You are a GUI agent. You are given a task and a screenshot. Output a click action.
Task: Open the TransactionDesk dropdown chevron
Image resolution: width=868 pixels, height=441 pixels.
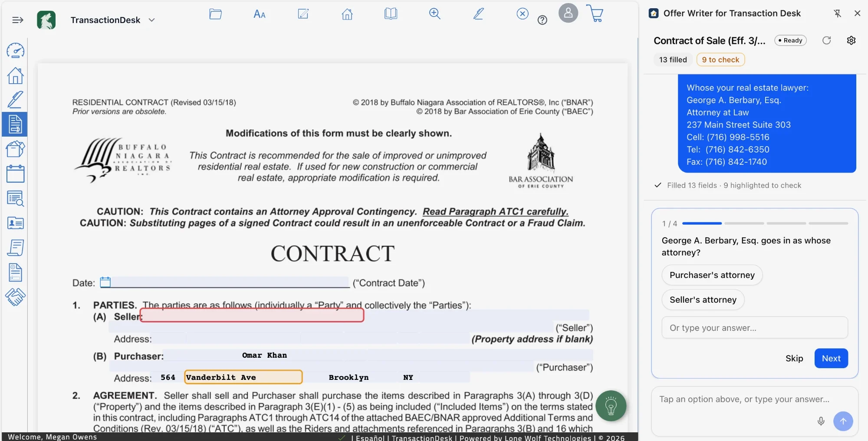(151, 20)
